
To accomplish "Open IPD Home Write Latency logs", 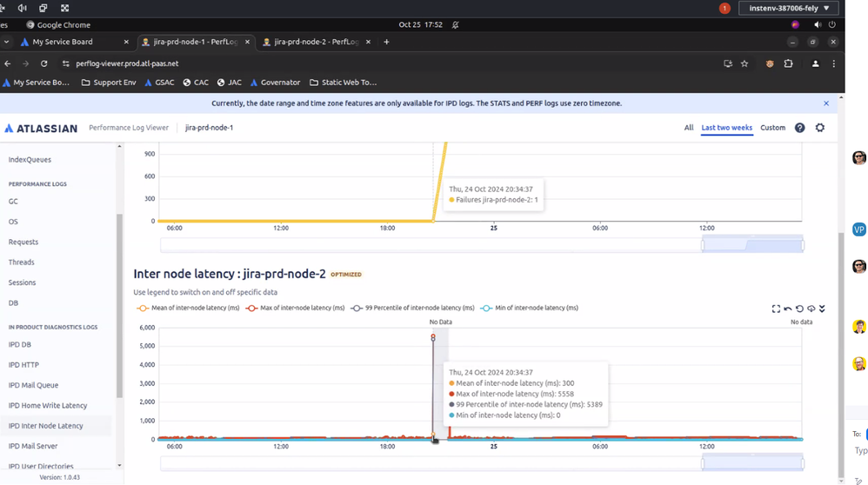I will [48, 406].
